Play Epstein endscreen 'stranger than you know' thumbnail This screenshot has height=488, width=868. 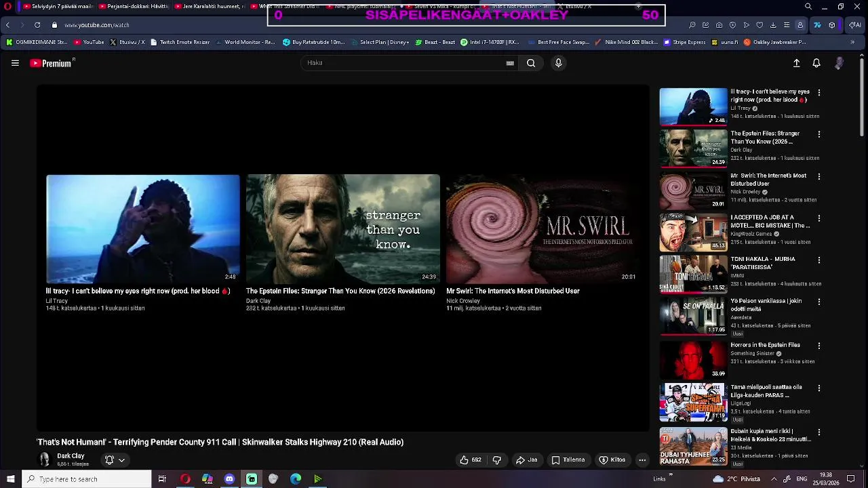[343, 228]
